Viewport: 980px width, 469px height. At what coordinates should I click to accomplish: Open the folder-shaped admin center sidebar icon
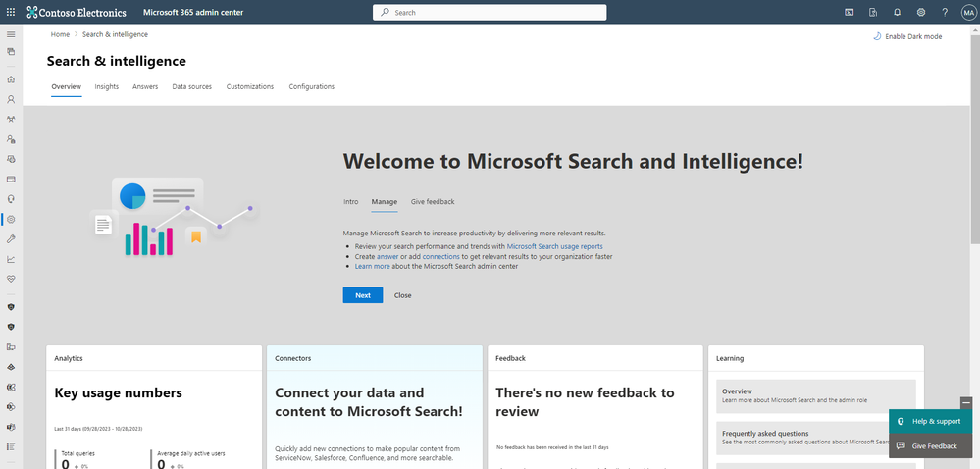(11, 347)
